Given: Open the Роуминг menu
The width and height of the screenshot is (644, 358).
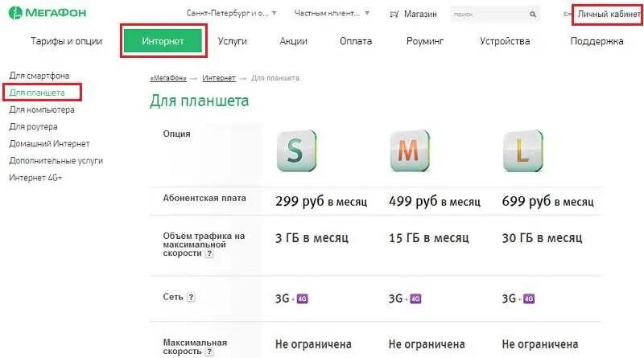Looking at the screenshot, I should (425, 41).
